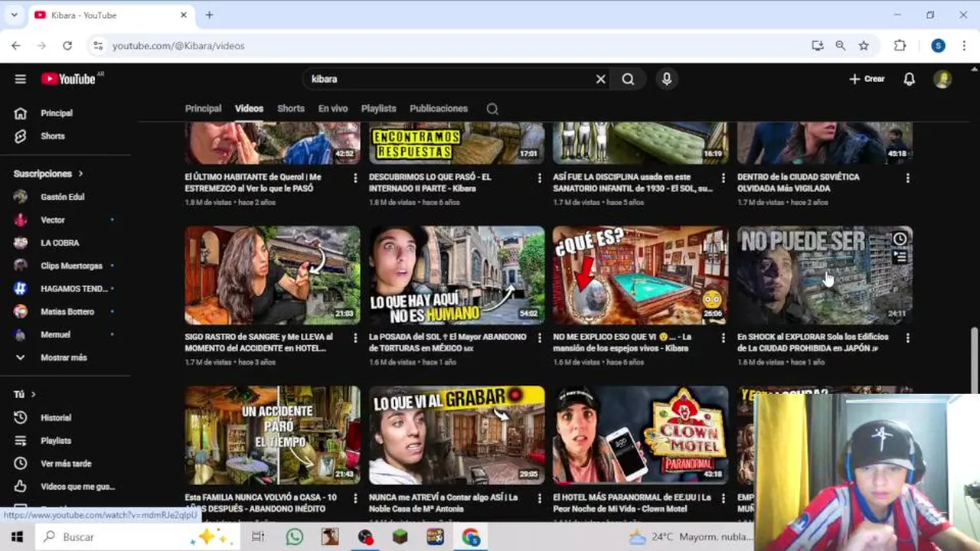The width and height of the screenshot is (980, 551).
Task: Open options for Esta FAMILIA NUNCA VOLVIÓ video
Action: (x=354, y=498)
